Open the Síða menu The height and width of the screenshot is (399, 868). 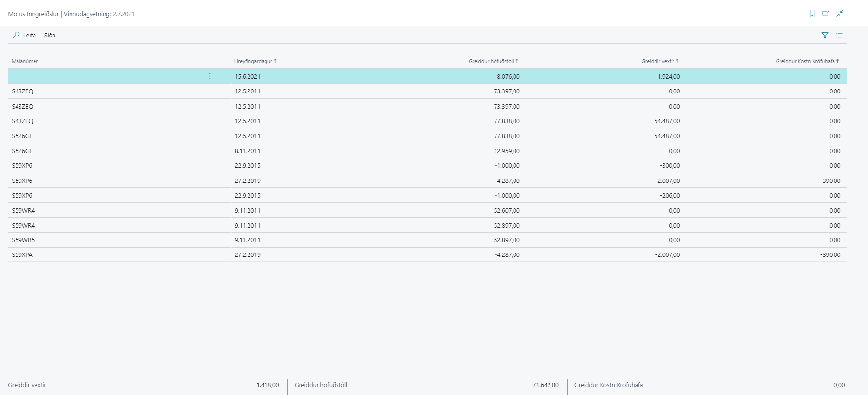pyautogui.click(x=50, y=35)
